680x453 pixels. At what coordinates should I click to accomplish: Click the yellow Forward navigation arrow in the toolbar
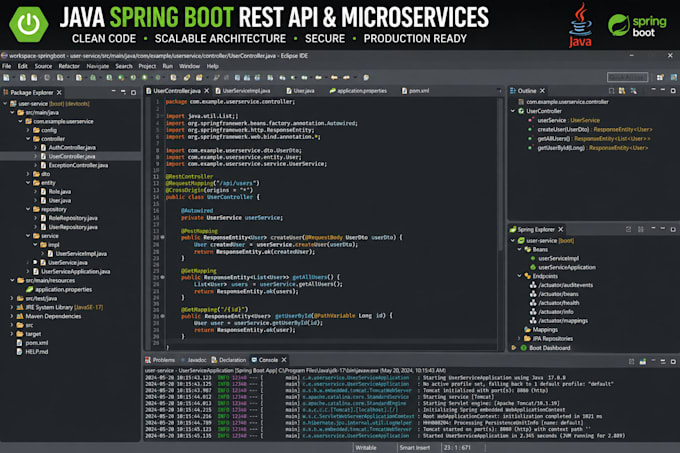click(x=346, y=78)
